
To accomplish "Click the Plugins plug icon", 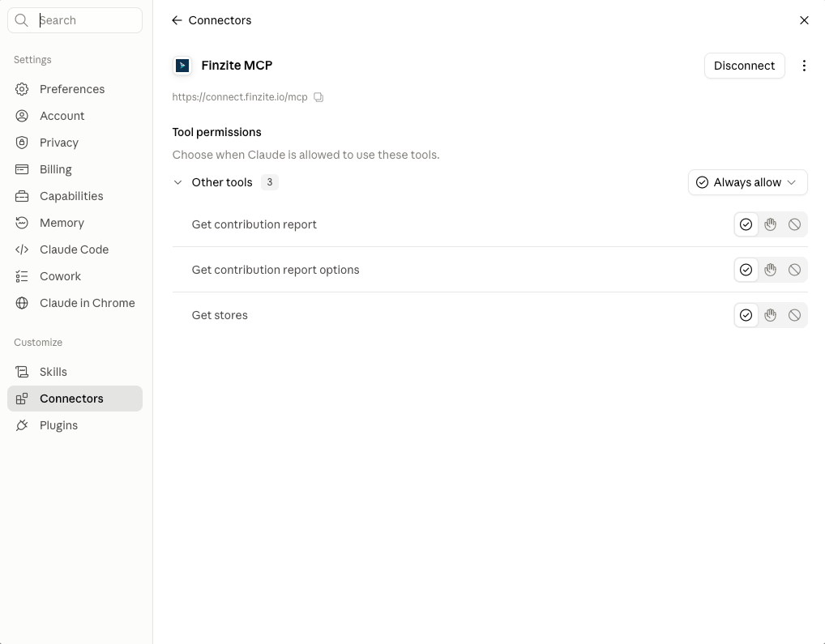I will pyautogui.click(x=22, y=426).
